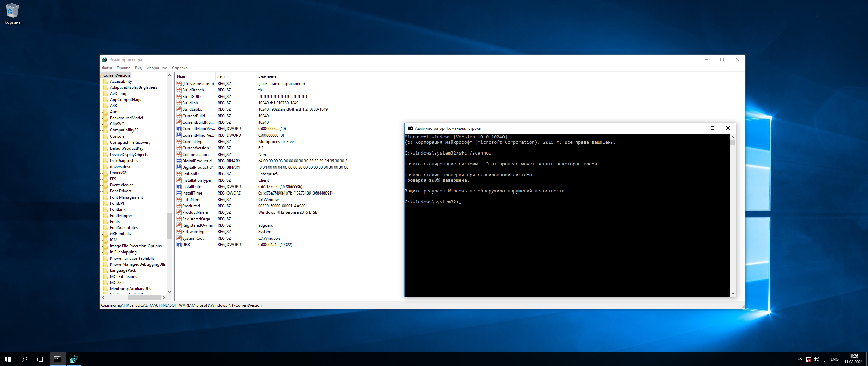Image resolution: width=868 pixels, height=366 pixels.
Task: Click tree horizontal scroll right arrow
Action: point(163,297)
